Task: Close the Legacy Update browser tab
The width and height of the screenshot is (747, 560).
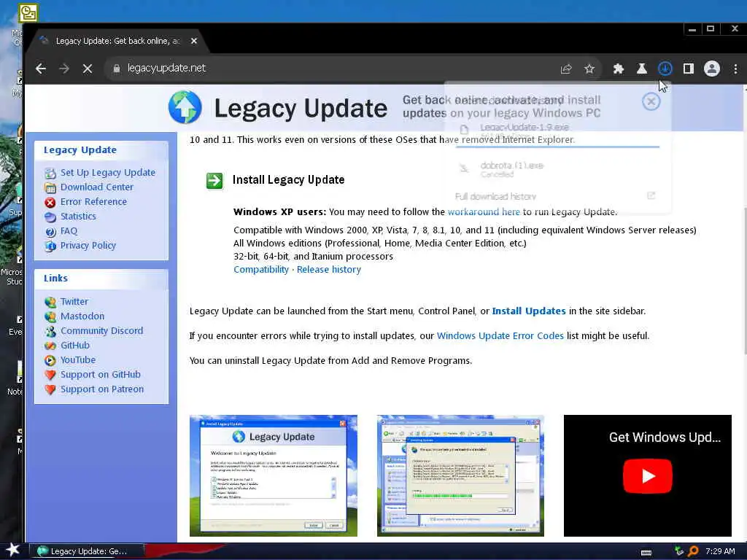Action: point(194,41)
